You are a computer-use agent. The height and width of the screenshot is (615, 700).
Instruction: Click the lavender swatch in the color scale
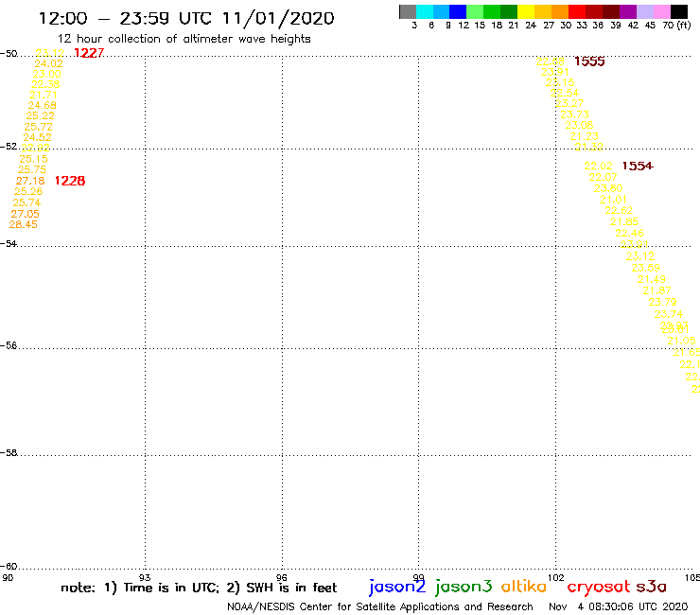click(x=644, y=11)
